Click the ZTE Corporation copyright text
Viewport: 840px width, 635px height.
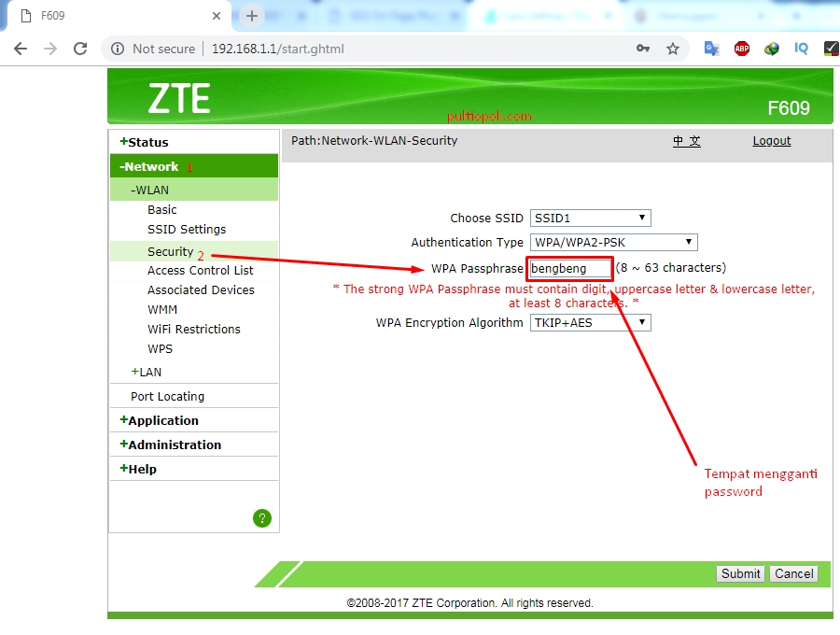pyautogui.click(x=469, y=603)
